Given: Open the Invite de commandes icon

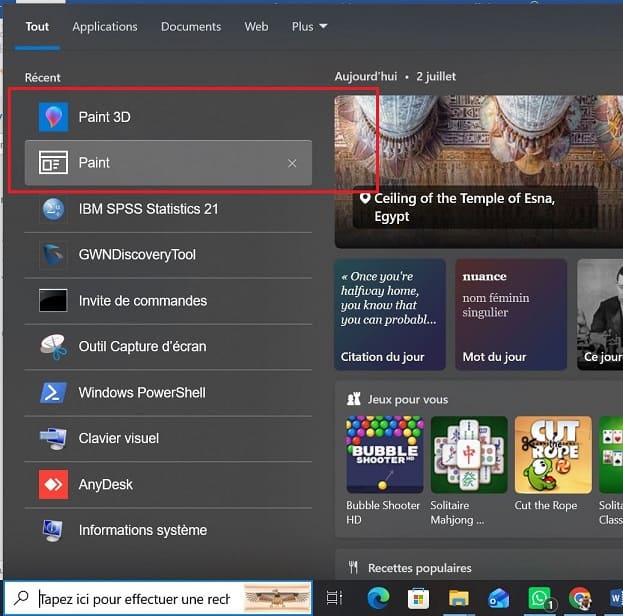Looking at the screenshot, I should pyautogui.click(x=53, y=300).
